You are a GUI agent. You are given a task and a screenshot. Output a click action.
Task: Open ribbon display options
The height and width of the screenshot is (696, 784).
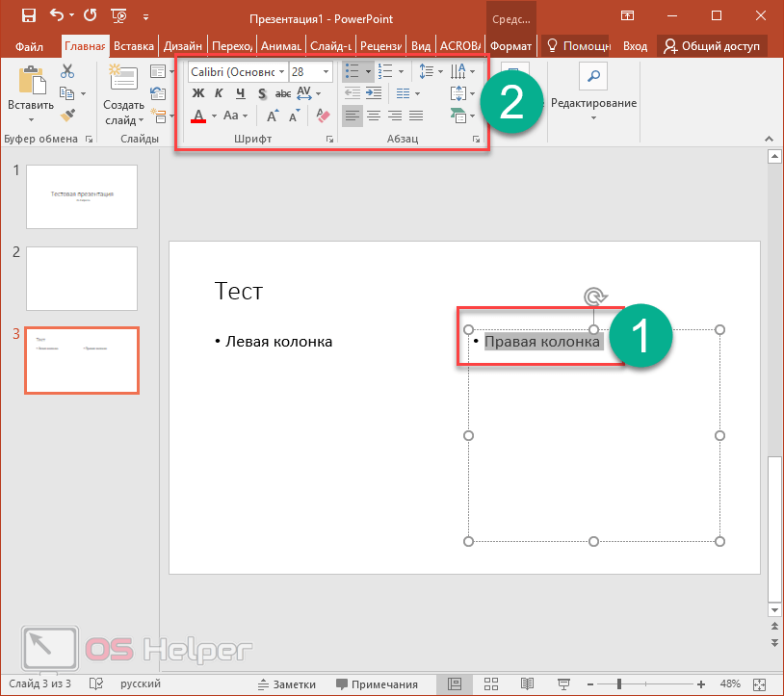tap(627, 15)
